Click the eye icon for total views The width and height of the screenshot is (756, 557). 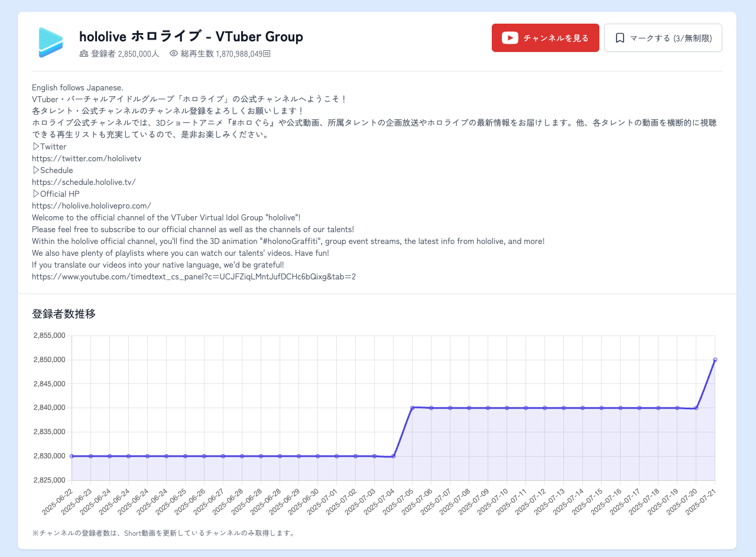click(x=174, y=53)
